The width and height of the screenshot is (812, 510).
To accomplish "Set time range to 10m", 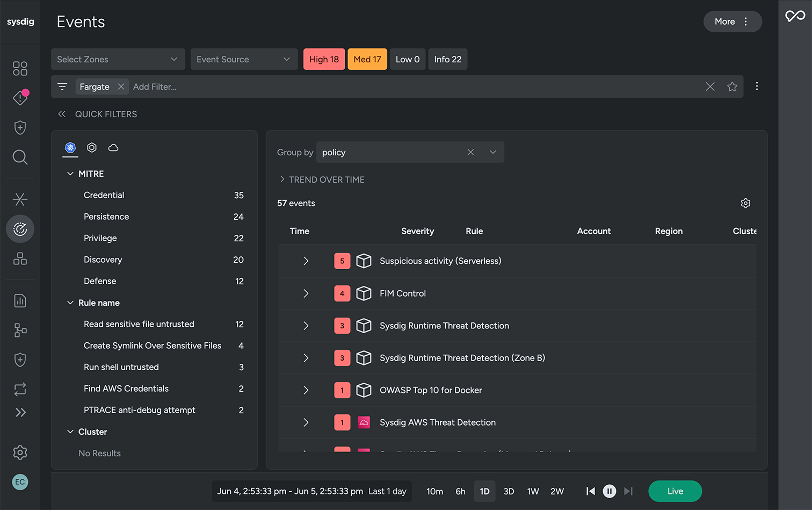I will (x=434, y=491).
